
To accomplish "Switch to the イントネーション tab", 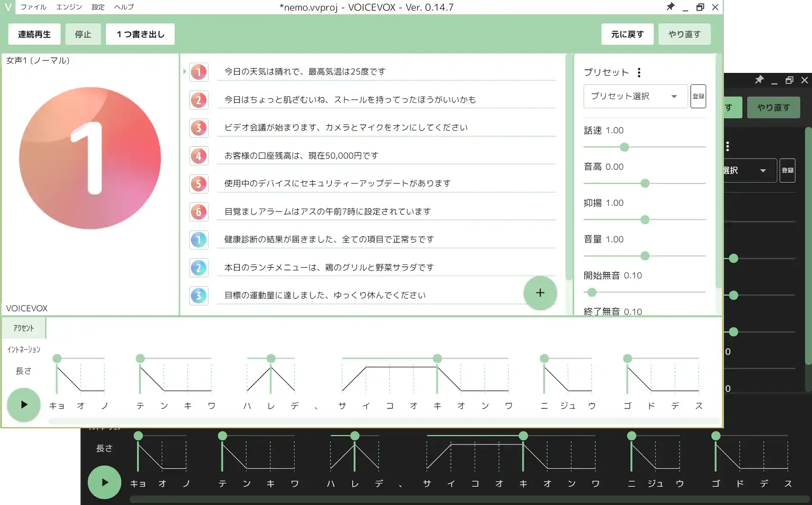I will point(23,349).
